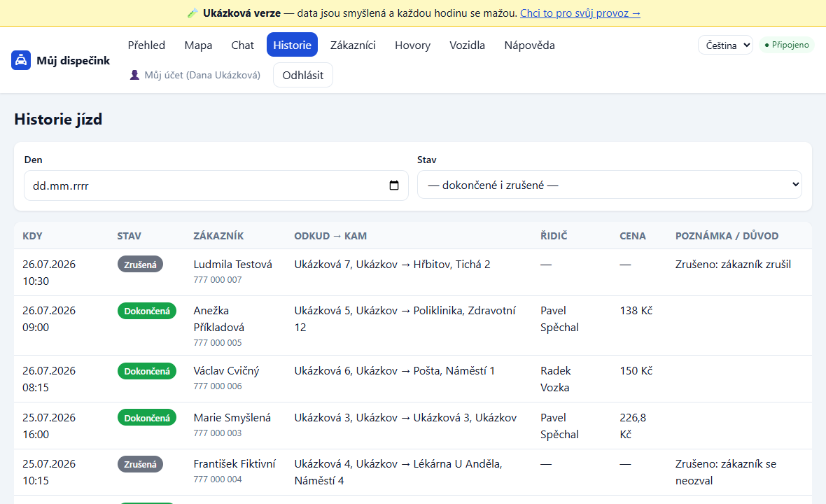
Task: Click note 'Zrušeno: zákazník se neozval'
Action: click(x=726, y=472)
